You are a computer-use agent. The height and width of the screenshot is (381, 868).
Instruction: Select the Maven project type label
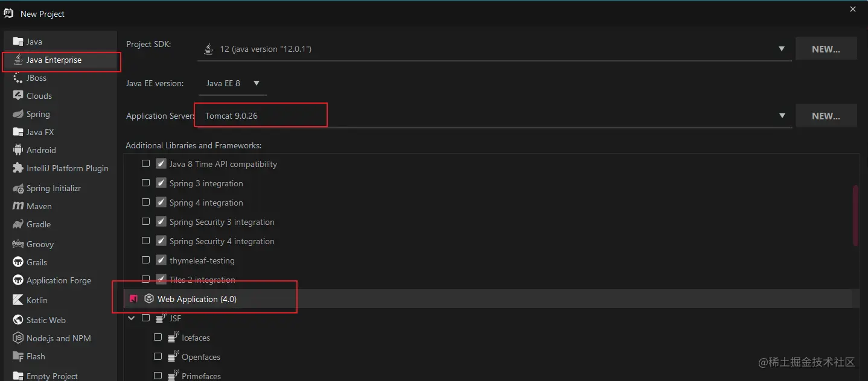(39, 206)
